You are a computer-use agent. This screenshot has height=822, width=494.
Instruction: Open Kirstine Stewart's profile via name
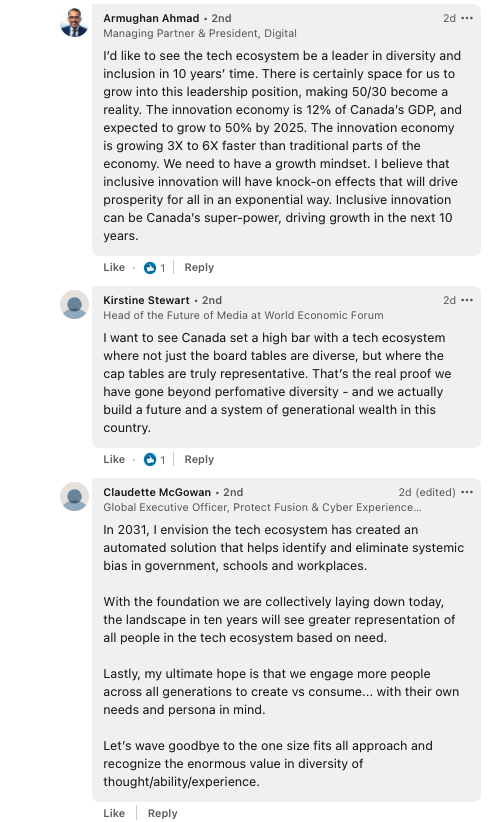click(146, 300)
